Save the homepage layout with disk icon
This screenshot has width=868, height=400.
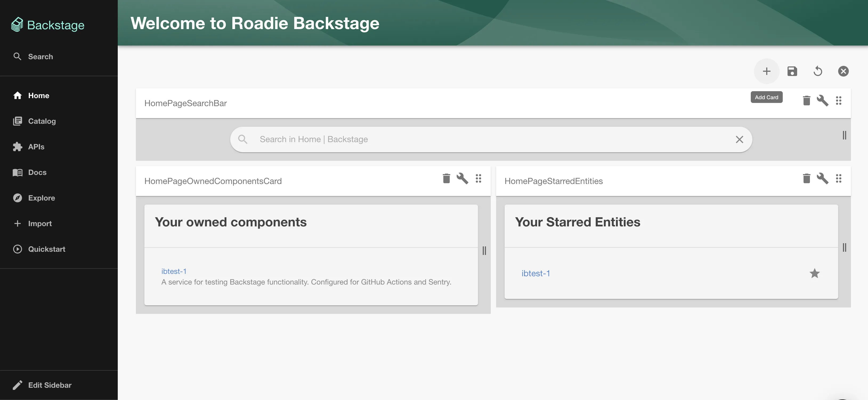(793, 71)
